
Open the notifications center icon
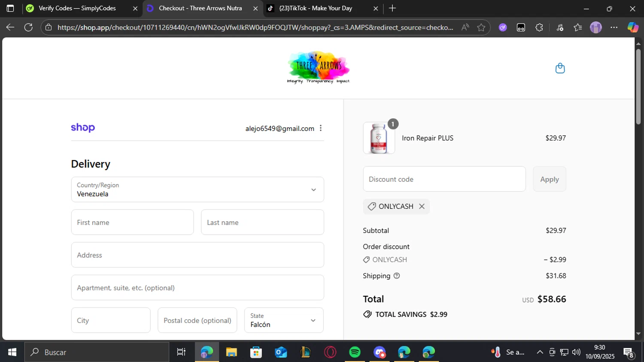629,353
